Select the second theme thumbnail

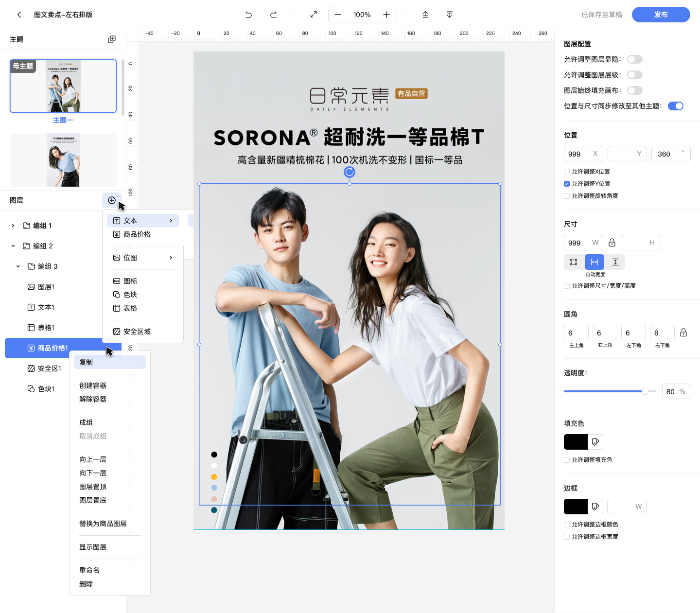[x=63, y=160]
